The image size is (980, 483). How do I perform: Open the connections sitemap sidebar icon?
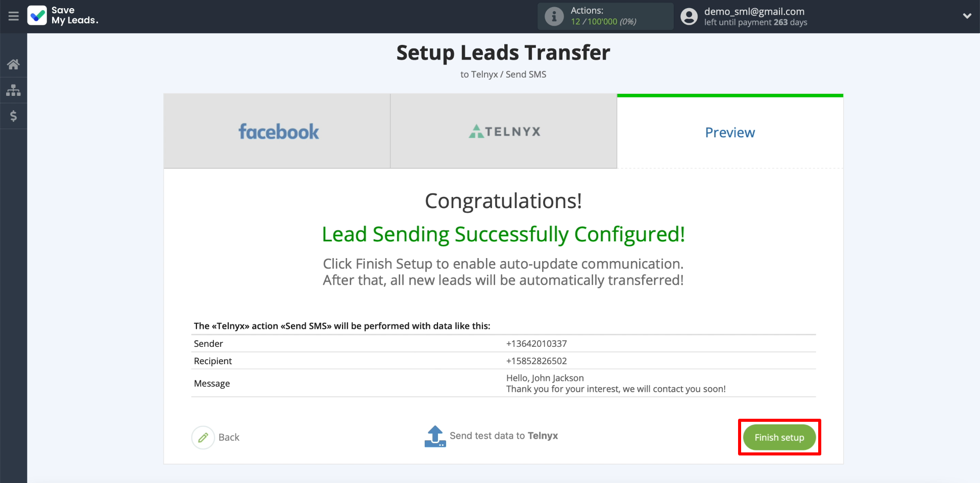(13, 90)
